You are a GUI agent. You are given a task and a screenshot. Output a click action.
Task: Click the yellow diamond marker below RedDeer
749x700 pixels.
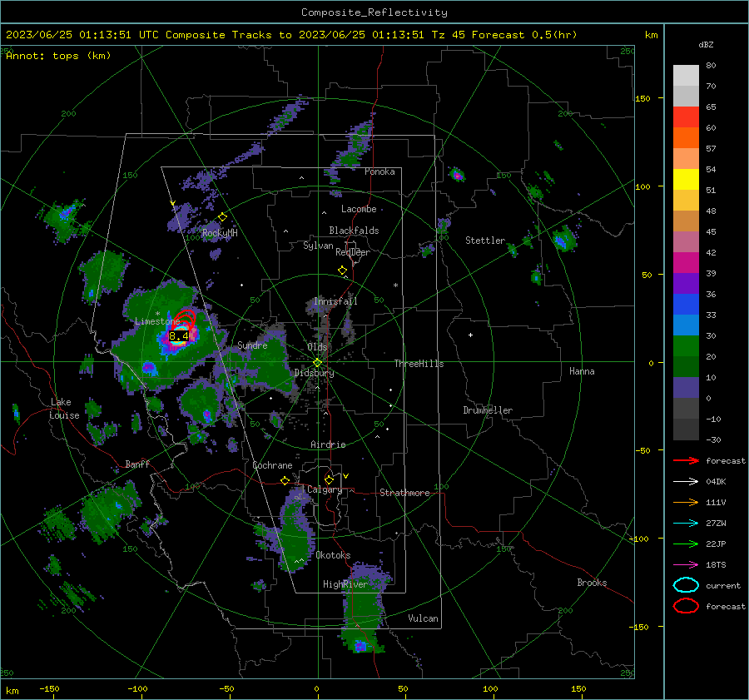[x=342, y=270]
